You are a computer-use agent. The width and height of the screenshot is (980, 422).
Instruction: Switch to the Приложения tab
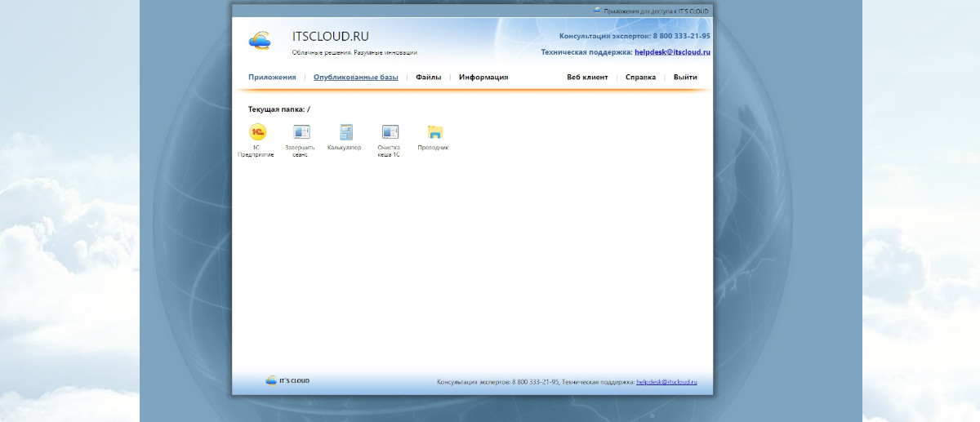click(272, 78)
